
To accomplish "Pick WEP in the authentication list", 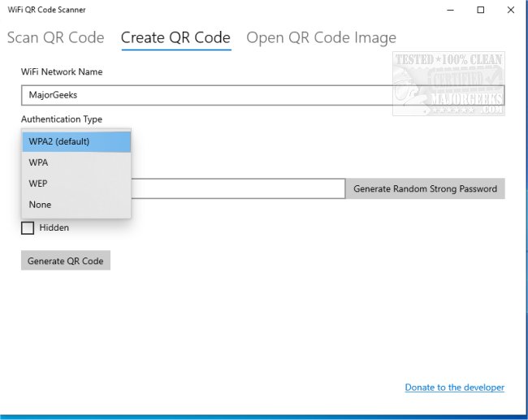I will click(x=76, y=184).
